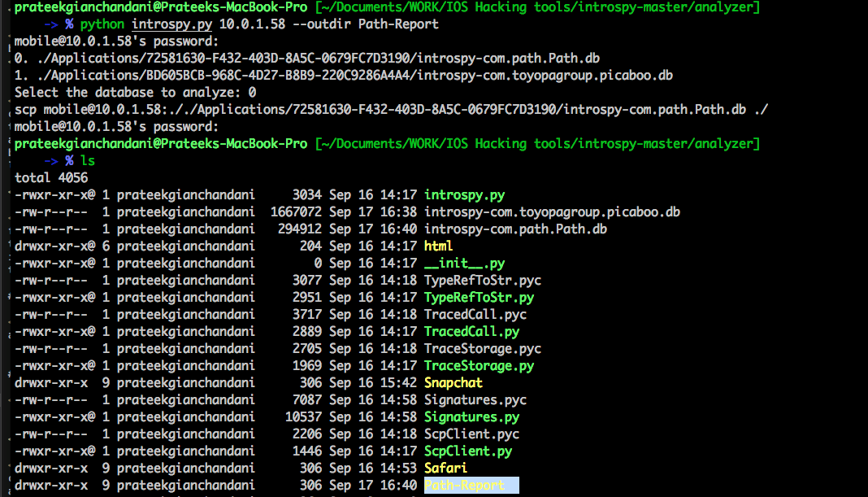Click the Safari directory entry
This screenshot has width=868, height=497.
[x=445, y=468]
